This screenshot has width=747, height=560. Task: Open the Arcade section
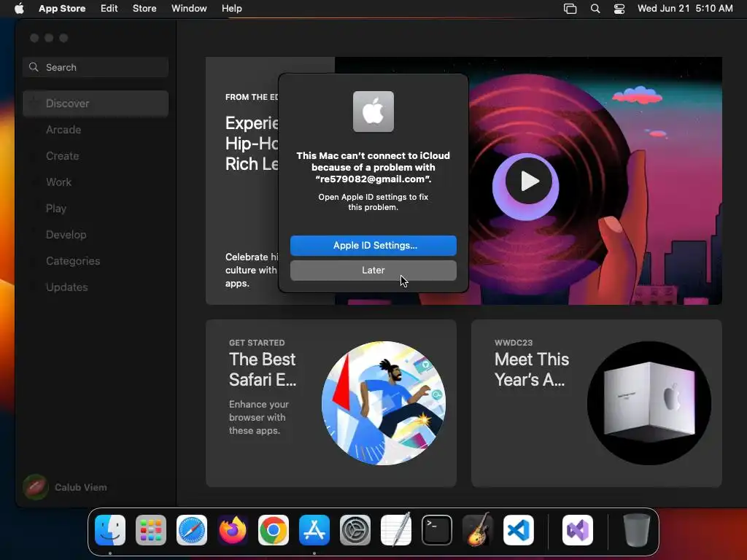click(63, 130)
